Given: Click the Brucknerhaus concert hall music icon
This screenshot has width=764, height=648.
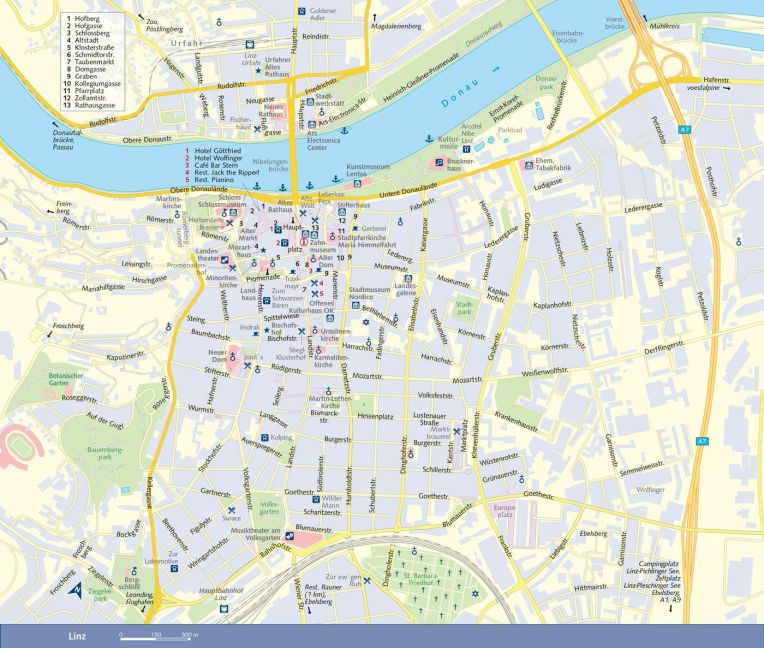Looking at the screenshot, I should [439, 162].
